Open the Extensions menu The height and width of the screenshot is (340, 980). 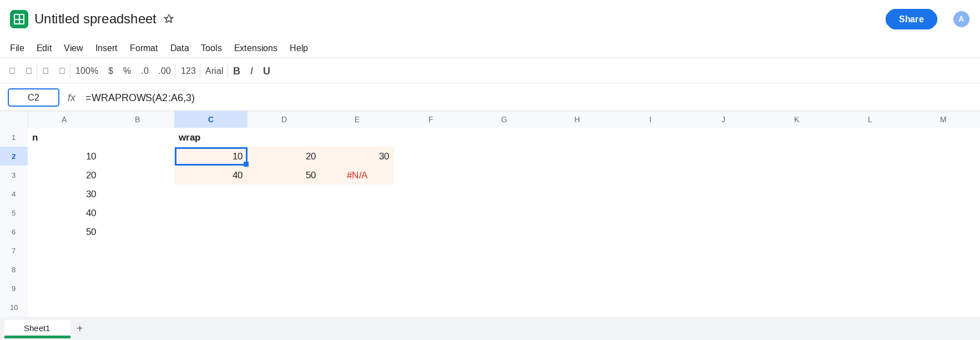click(x=255, y=48)
